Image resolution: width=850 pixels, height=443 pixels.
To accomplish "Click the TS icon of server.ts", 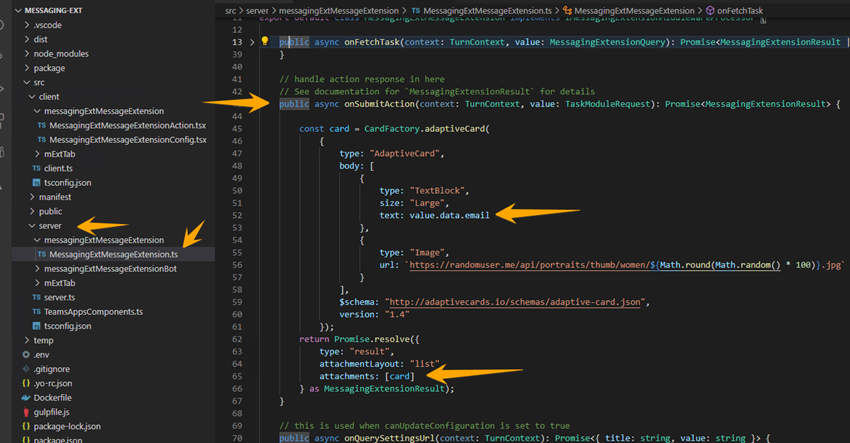I will 36,297.
